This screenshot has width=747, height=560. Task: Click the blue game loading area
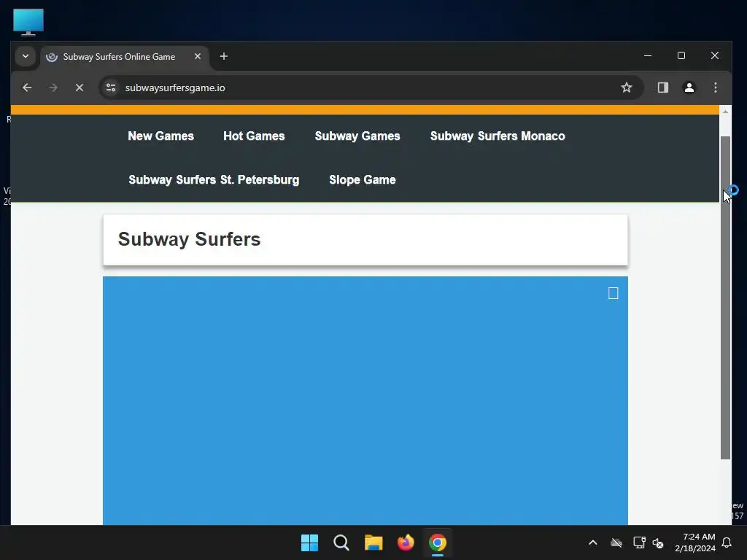click(365, 400)
